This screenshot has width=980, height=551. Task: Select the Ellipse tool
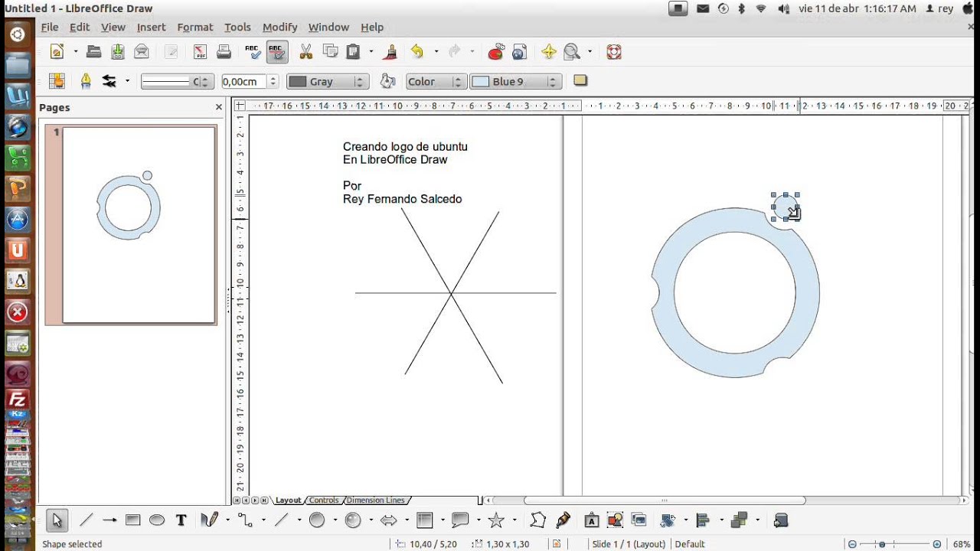157,520
